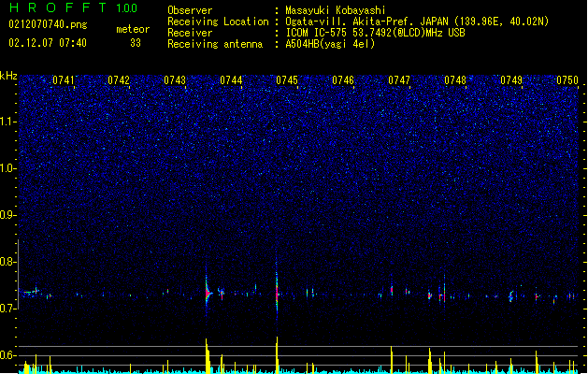Pick the 0750 time marker
This screenshot has width=588, height=374.
point(567,80)
